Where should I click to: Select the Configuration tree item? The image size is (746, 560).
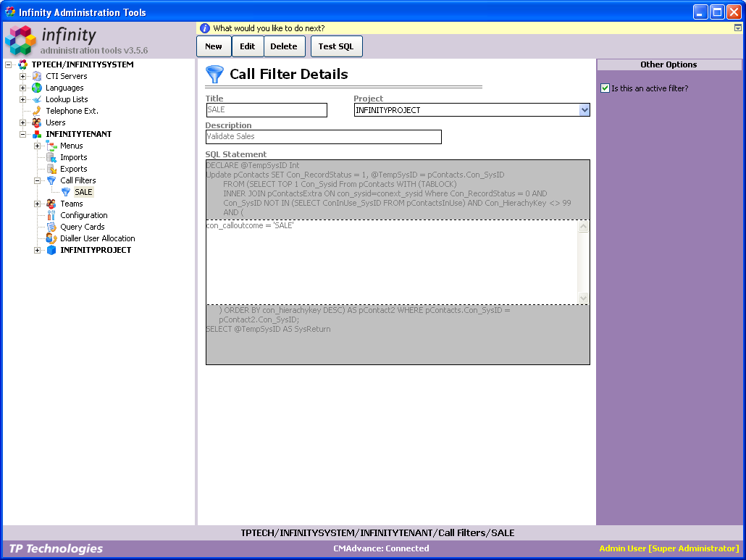coord(84,215)
